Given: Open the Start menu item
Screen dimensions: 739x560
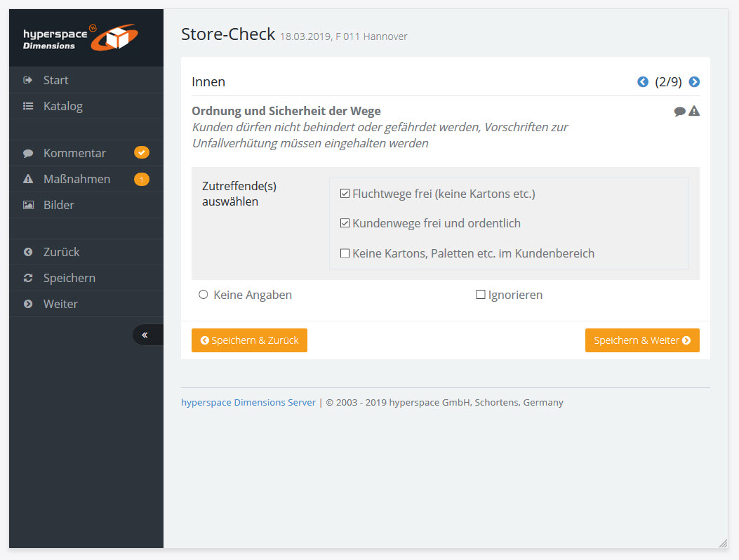Looking at the screenshot, I should 55,80.
